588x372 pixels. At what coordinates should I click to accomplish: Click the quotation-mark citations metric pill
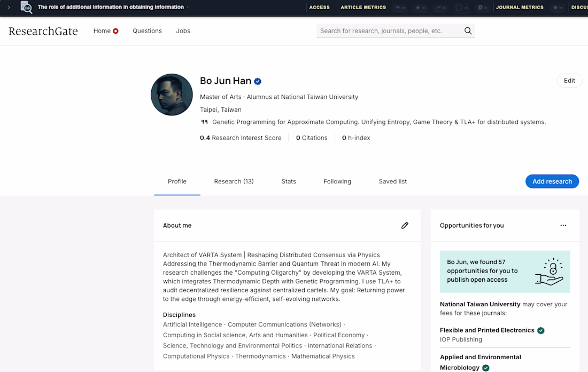(400, 7)
